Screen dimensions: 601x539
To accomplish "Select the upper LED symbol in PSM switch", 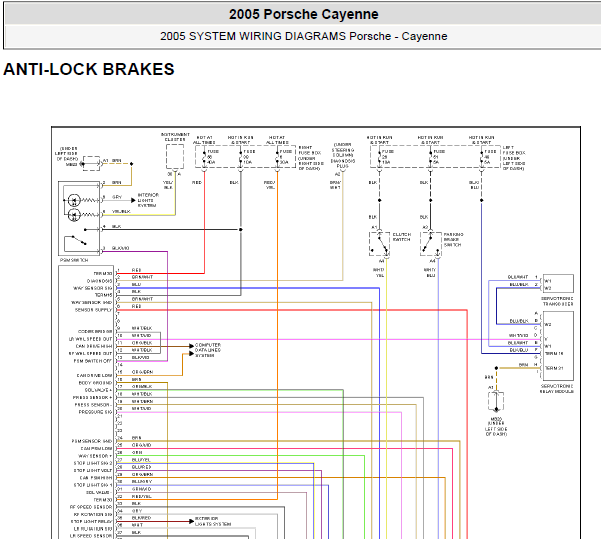I will [74, 200].
